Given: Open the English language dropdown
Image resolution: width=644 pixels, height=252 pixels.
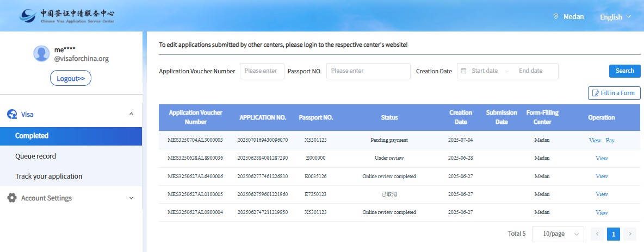Looking at the screenshot, I should (x=615, y=17).
